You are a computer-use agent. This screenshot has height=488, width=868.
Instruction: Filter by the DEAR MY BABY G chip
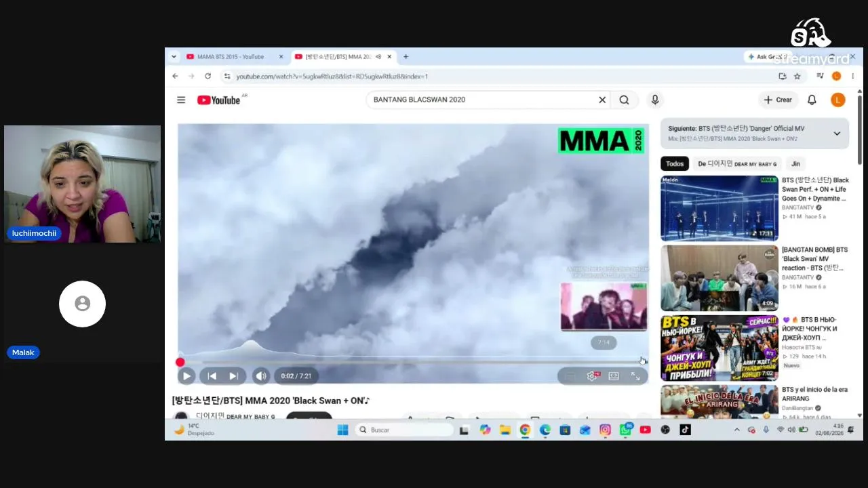tap(737, 163)
